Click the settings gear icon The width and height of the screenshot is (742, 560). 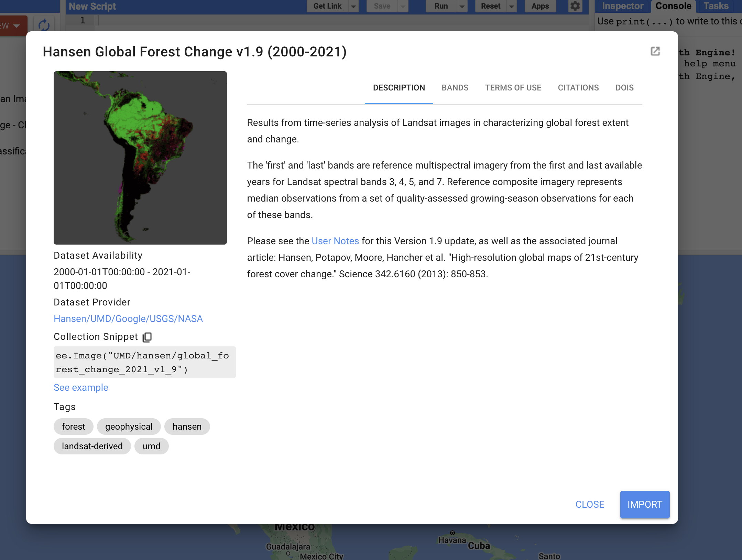point(575,6)
